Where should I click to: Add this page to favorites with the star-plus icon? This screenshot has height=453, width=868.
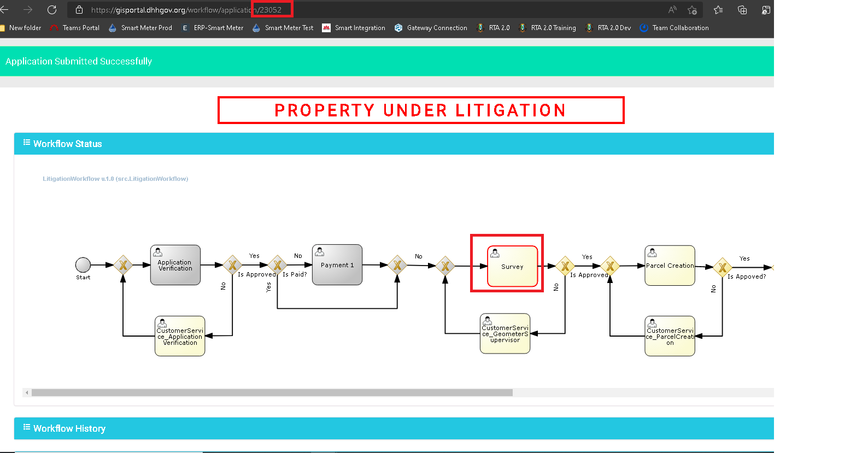(x=692, y=10)
